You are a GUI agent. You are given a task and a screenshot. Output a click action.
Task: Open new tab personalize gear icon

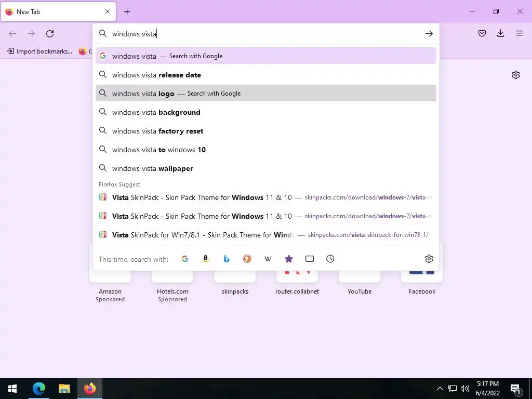[516, 75]
